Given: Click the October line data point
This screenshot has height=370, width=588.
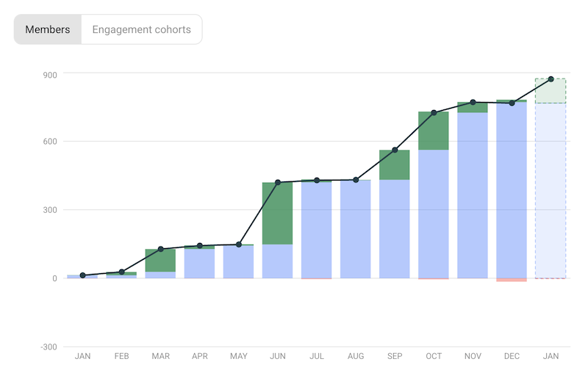Looking at the screenshot, I should [434, 112].
